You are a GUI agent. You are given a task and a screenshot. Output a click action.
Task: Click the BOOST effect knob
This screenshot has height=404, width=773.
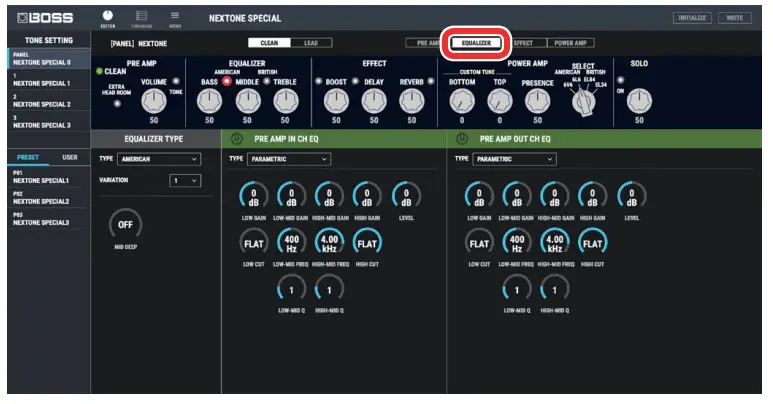click(336, 101)
